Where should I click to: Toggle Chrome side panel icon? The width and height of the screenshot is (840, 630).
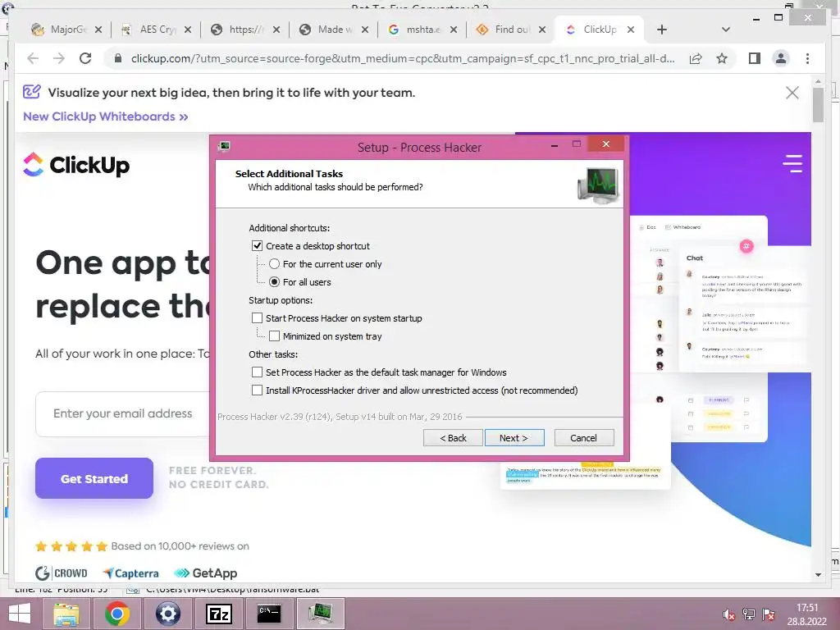[755, 58]
